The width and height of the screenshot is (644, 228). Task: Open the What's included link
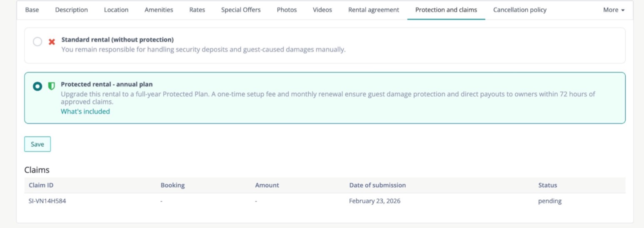coord(85,112)
